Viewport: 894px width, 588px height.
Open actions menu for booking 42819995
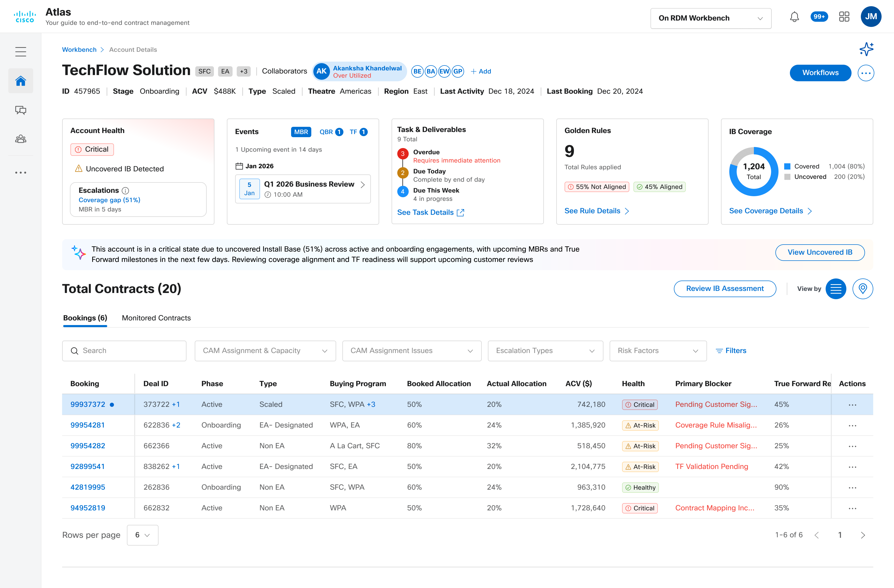point(852,487)
